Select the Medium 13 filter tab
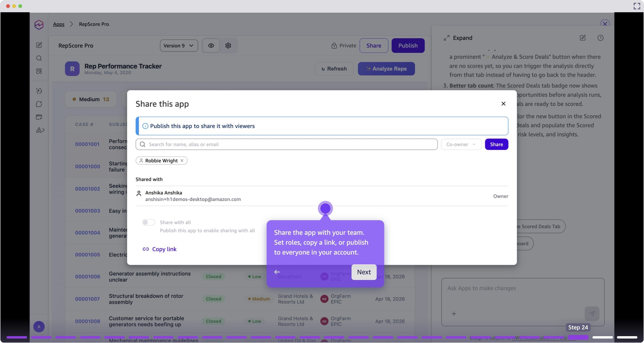Image resolution: width=644 pixels, height=343 pixels. point(91,99)
